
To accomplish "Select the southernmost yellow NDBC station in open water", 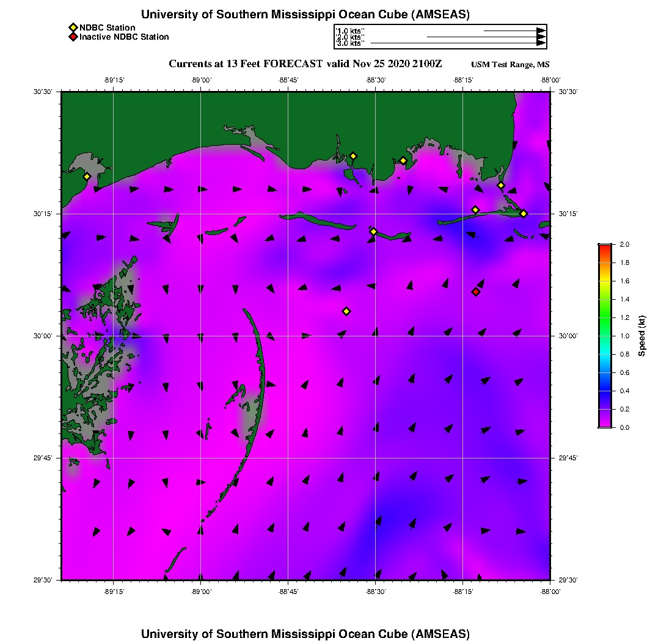I will click(346, 311).
